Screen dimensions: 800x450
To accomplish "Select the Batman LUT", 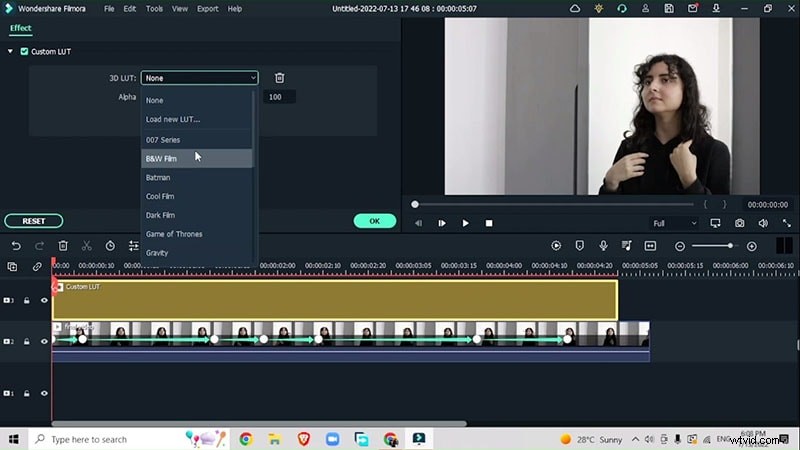I will tap(196, 178).
